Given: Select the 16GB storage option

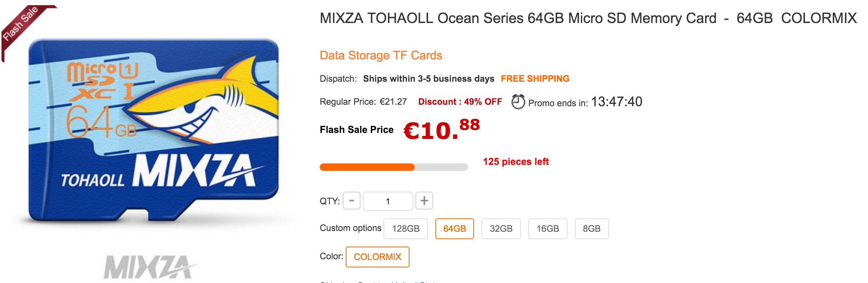Looking at the screenshot, I should pyautogui.click(x=548, y=229).
